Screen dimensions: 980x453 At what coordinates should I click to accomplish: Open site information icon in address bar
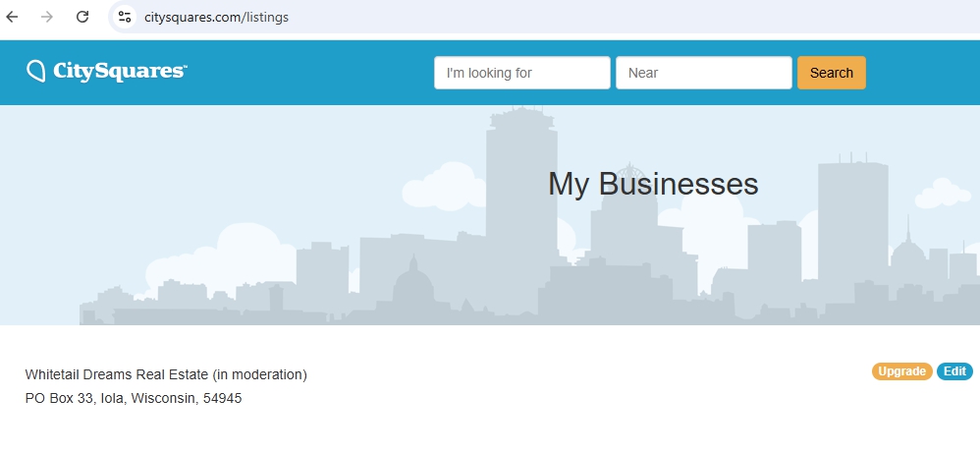pyautogui.click(x=124, y=17)
